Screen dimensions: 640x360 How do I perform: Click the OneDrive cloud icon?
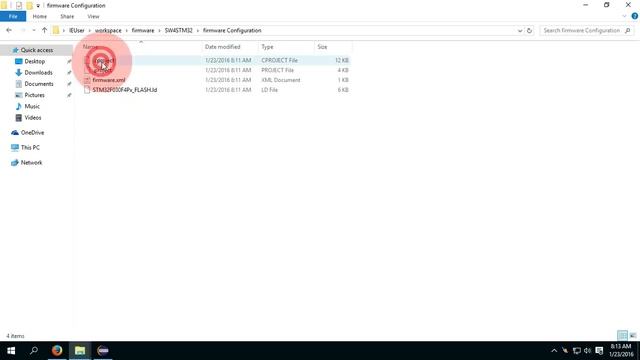pos(15,133)
